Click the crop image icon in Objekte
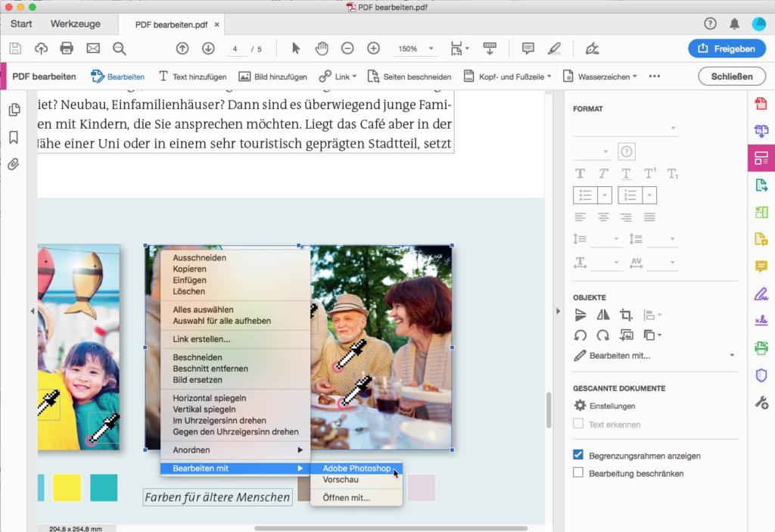Image resolution: width=775 pixels, height=532 pixels. coord(626,315)
